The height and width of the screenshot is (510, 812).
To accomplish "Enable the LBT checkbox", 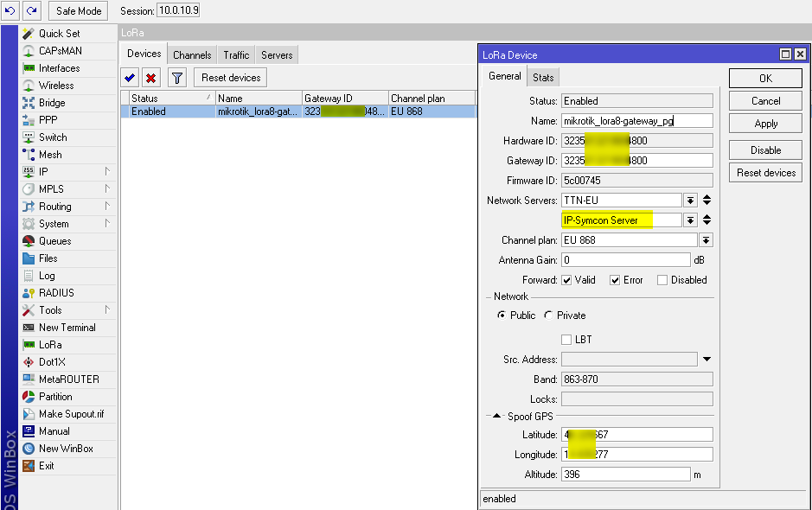I will pyautogui.click(x=566, y=340).
